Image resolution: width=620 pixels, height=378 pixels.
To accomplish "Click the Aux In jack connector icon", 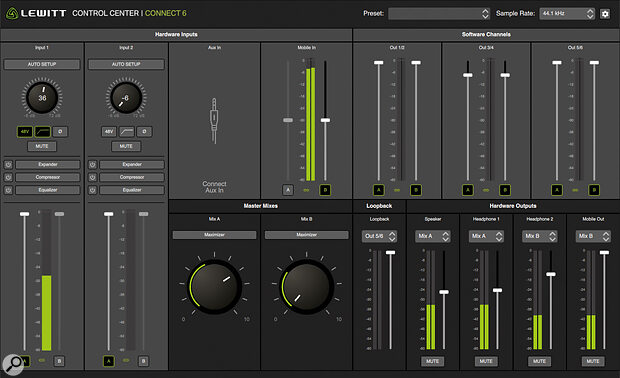I will pyautogui.click(x=214, y=121).
